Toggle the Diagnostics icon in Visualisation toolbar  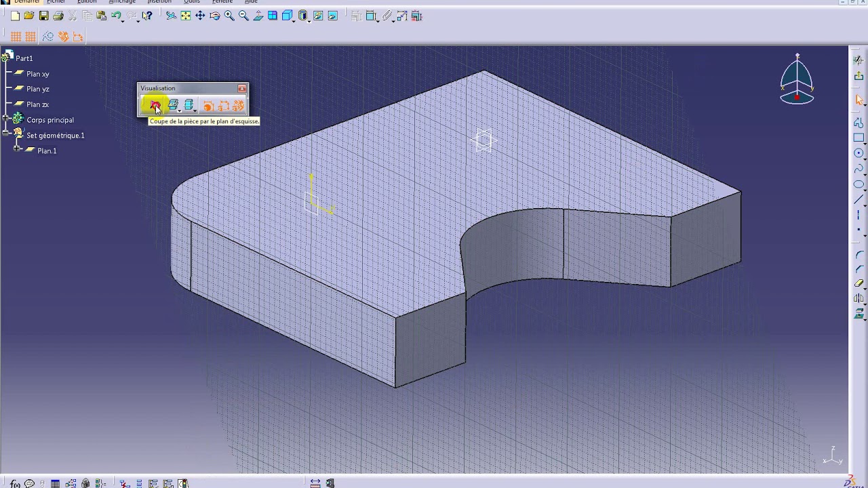(208, 106)
